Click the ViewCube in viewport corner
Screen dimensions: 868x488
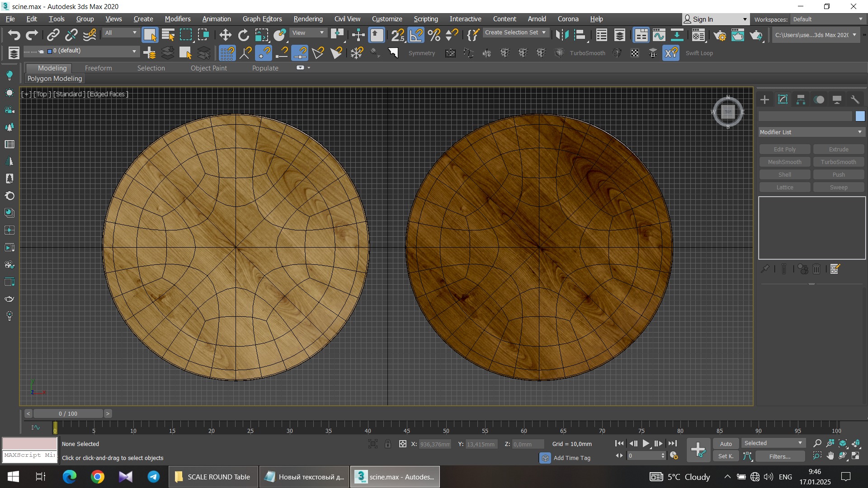point(728,112)
